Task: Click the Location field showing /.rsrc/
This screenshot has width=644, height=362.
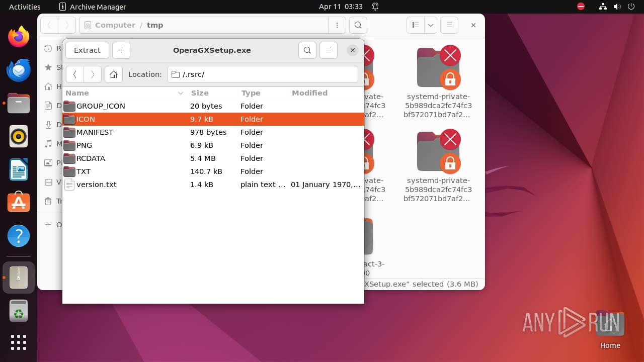Action: 263,74
